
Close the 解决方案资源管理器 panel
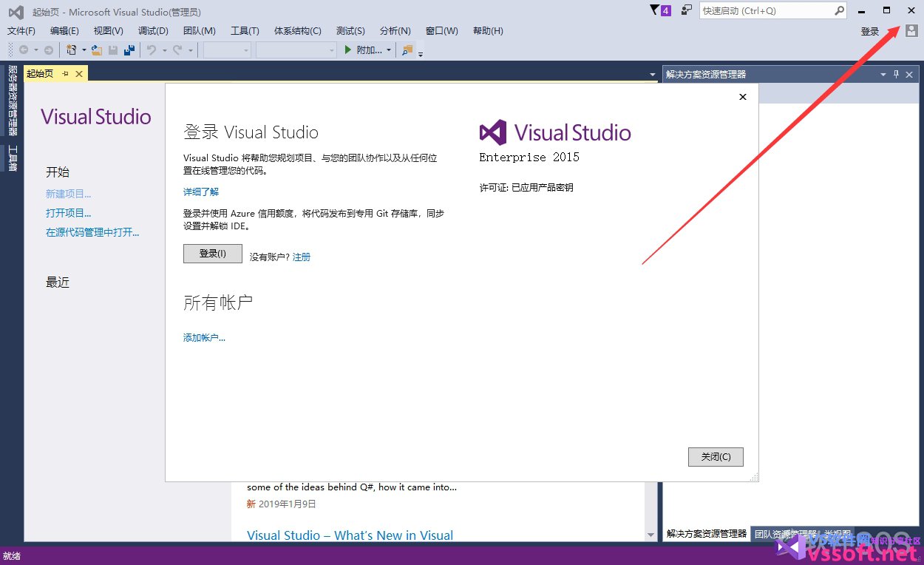coord(910,74)
